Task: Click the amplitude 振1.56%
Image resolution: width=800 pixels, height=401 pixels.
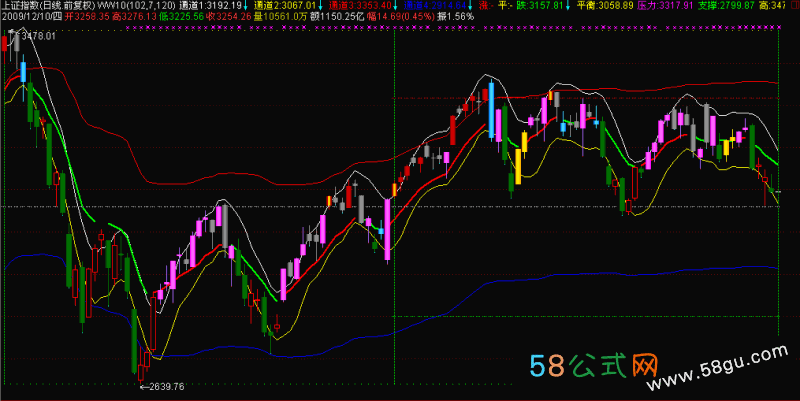Action: [x=456, y=16]
